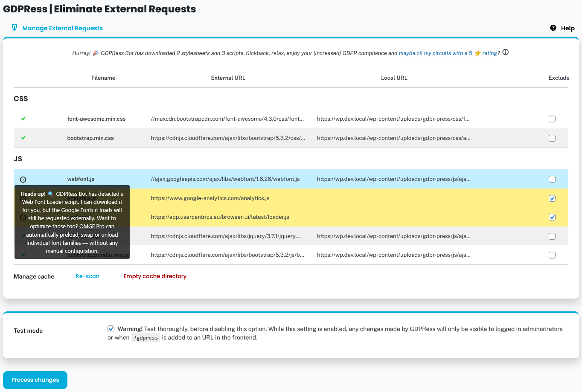Click the cdnjs jquery 3.7.1 external URL

click(x=226, y=236)
